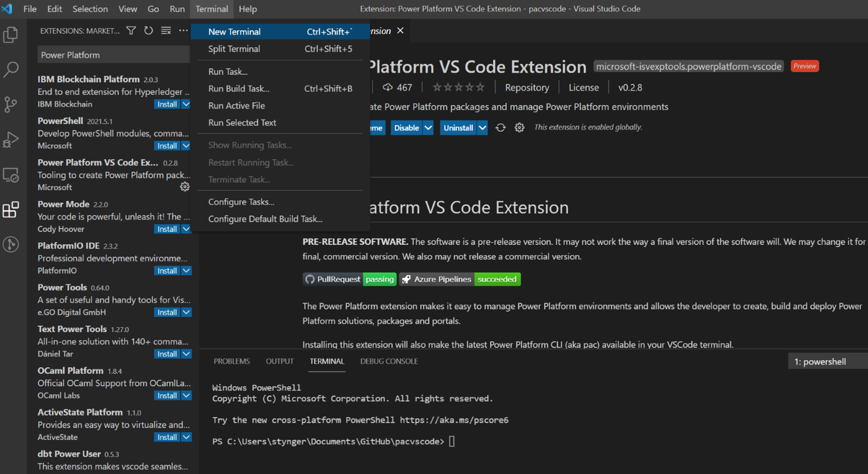Switch to the Debug Console tab

[x=389, y=361]
